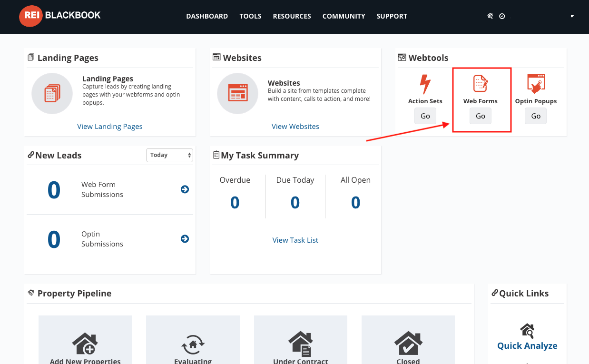Click the Webtools panel header icon
Image resolution: width=589 pixels, height=364 pixels.
point(402,58)
